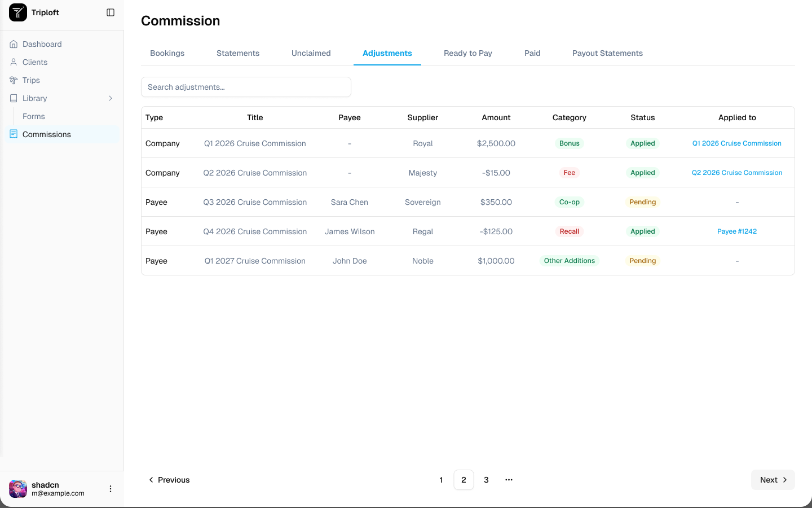This screenshot has height=508, width=812.
Task: Click the $1,000.00 amount cell
Action: click(x=496, y=261)
